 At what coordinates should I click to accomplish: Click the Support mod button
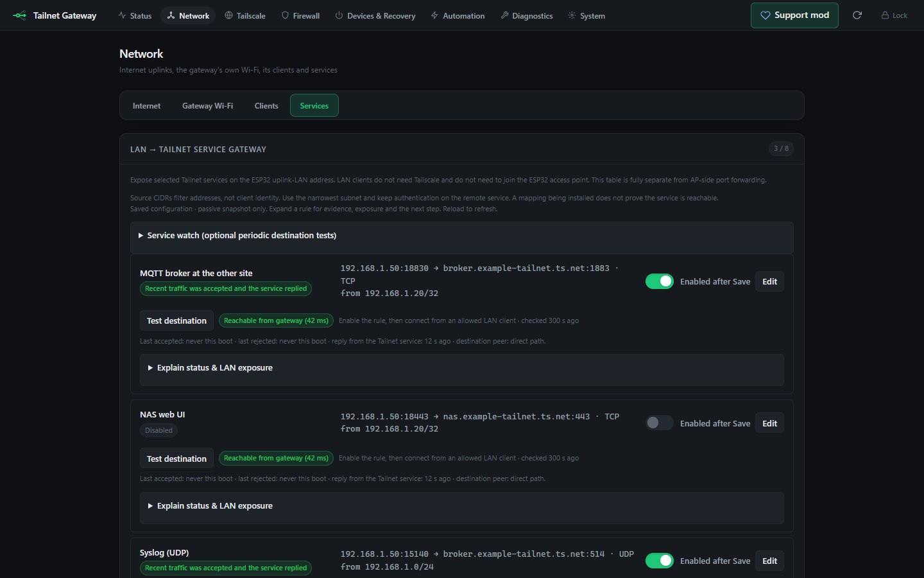coord(794,15)
